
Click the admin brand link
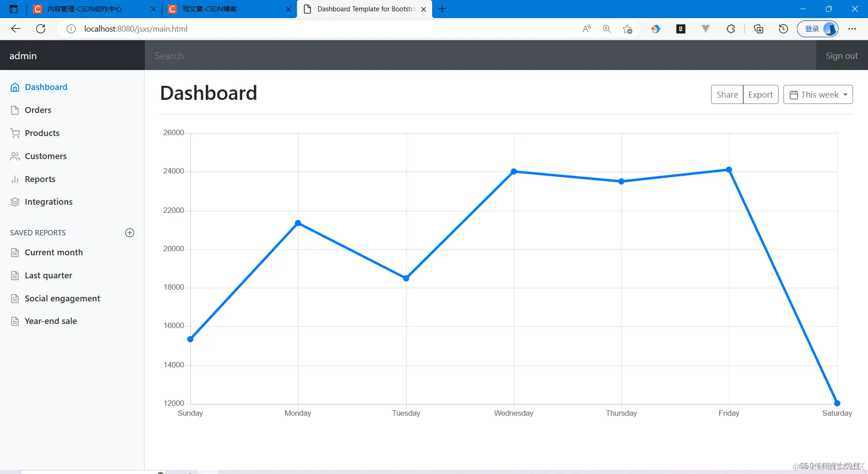coord(23,56)
